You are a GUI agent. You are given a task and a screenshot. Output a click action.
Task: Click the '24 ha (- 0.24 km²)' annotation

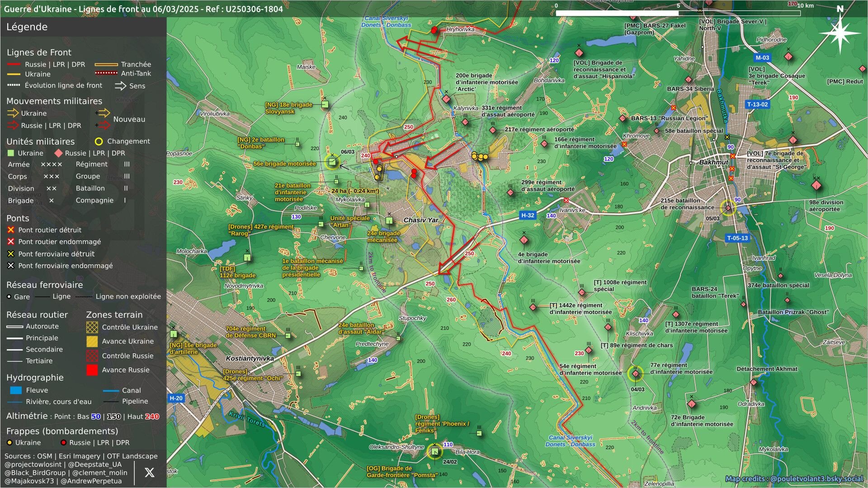click(355, 191)
